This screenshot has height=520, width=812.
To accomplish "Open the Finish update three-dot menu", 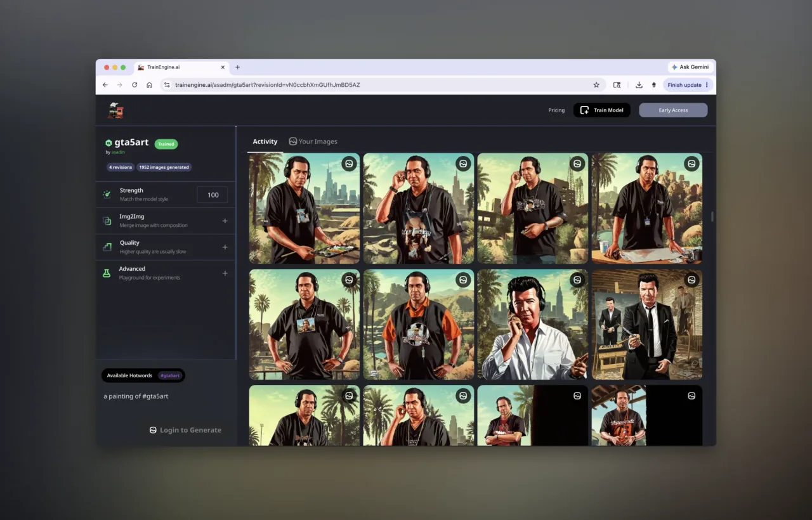I will 707,85.
